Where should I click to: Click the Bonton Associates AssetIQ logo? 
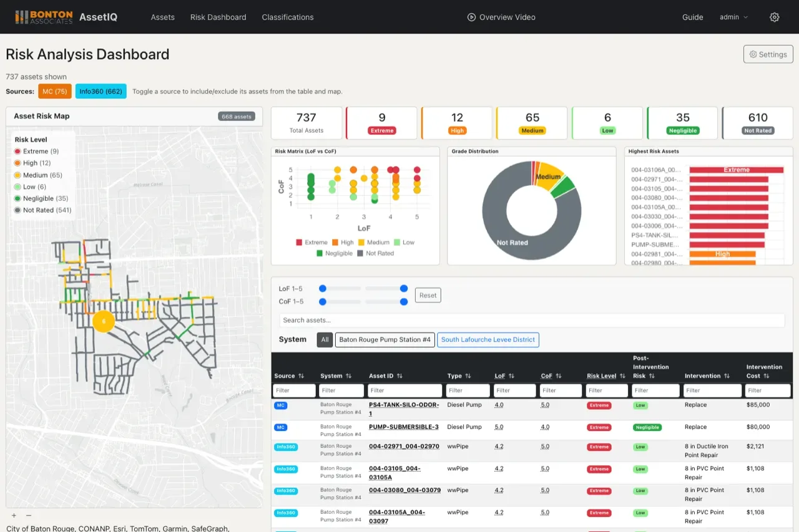coord(66,17)
